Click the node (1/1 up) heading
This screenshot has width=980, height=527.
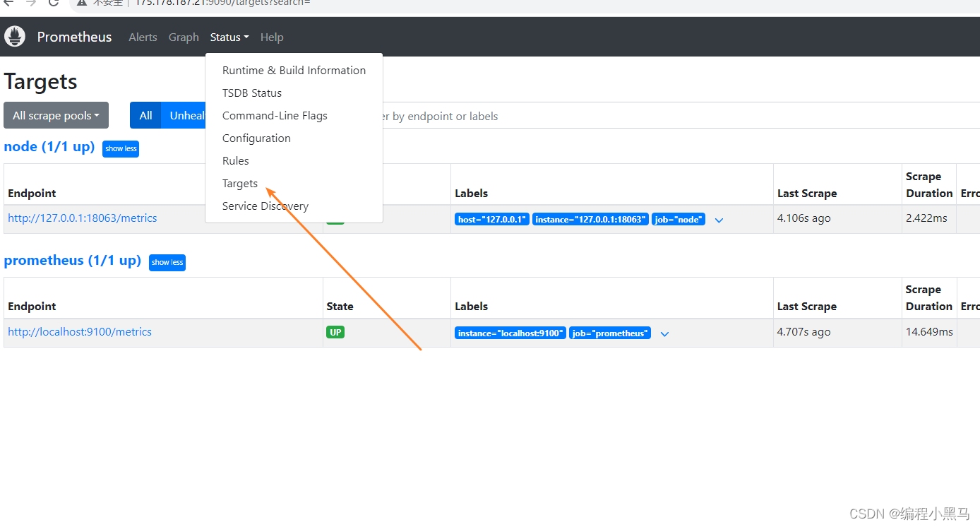49,147
